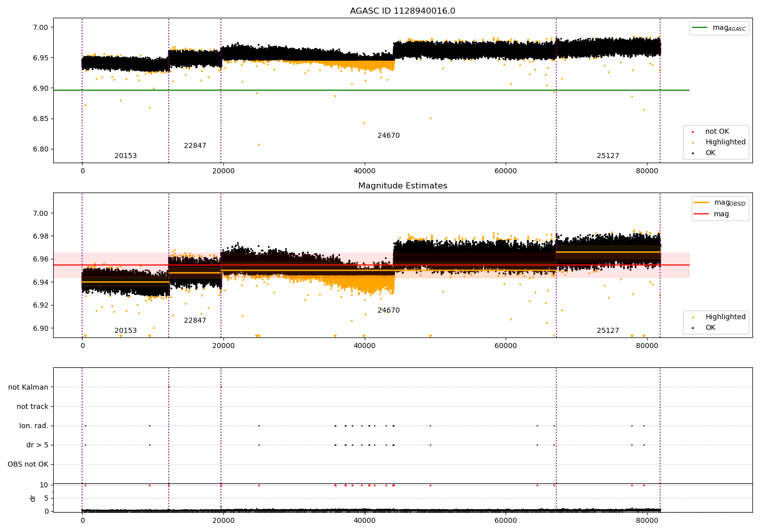The width and height of the screenshot is (760, 532).
Task: Click obsid label 24670 in Magnitude Estimates plot
Action: 389,311
